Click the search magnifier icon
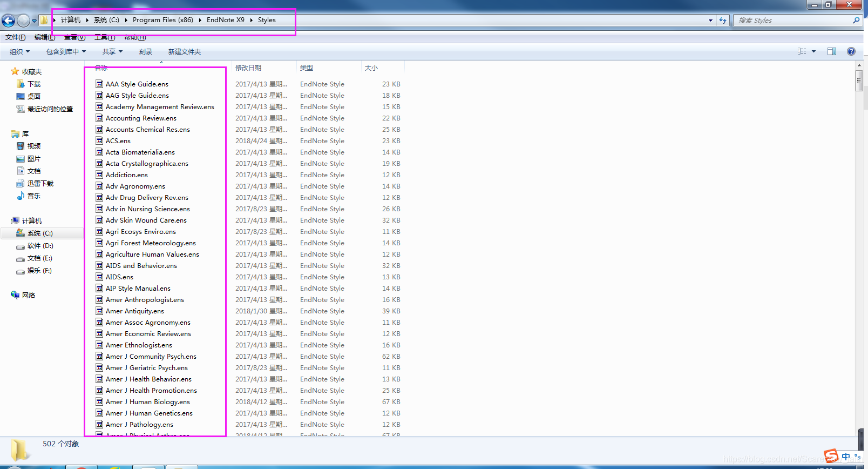868x469 pixels. pos(856,21)
